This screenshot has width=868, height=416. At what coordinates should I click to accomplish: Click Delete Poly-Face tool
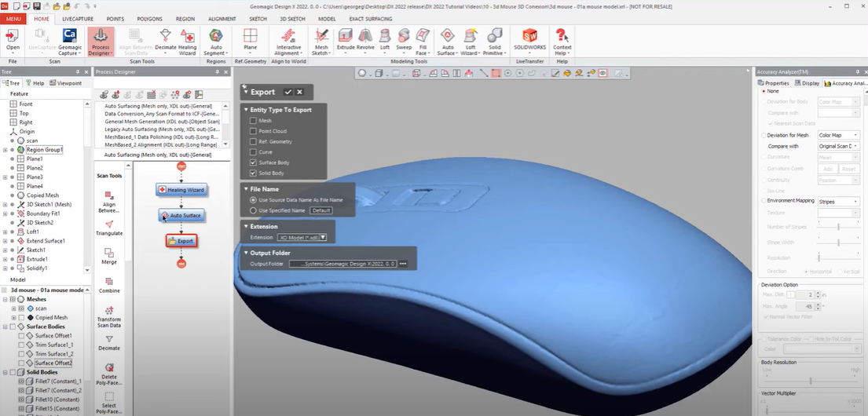tap(109, 374)
